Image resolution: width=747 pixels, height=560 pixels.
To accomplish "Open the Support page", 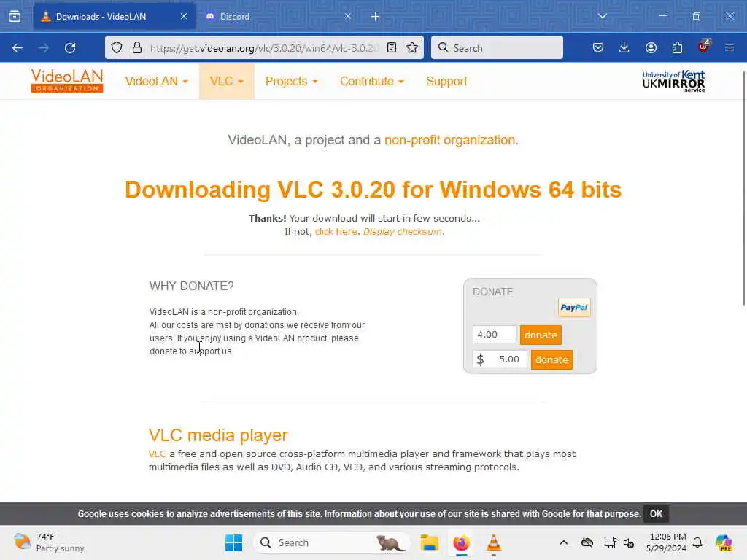I will (x=446, y=82).
